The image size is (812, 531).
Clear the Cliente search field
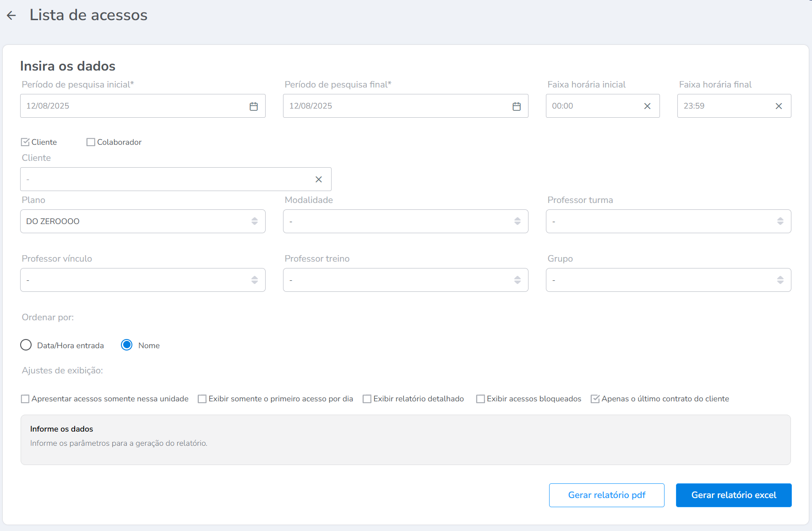(319, 180)
